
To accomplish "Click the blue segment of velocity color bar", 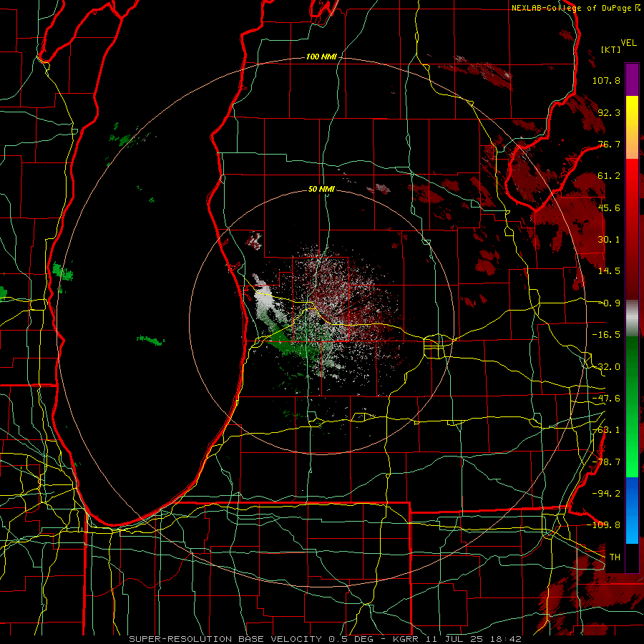I will 632,510.
